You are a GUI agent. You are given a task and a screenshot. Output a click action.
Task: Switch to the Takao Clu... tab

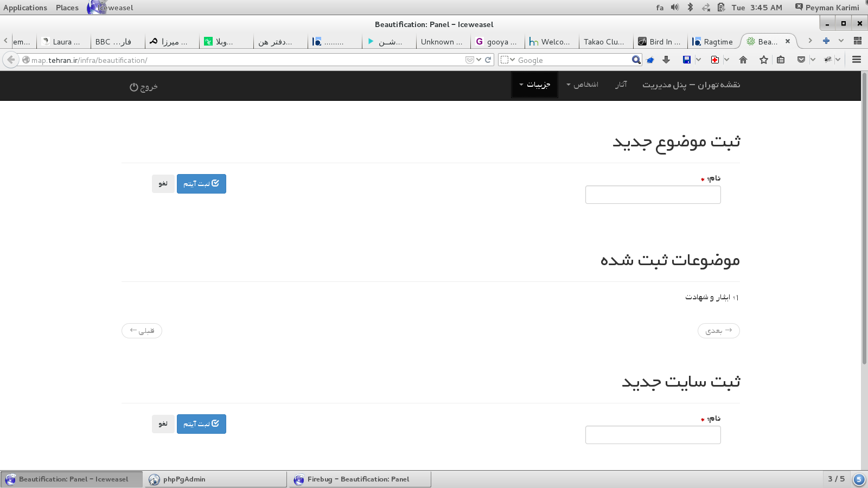pos(605,42)
